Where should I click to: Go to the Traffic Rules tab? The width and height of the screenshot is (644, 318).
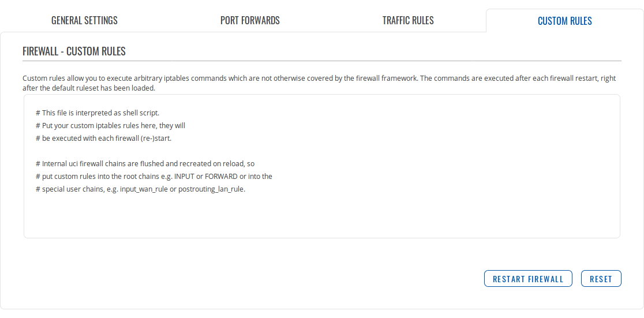tap(408, 21)
